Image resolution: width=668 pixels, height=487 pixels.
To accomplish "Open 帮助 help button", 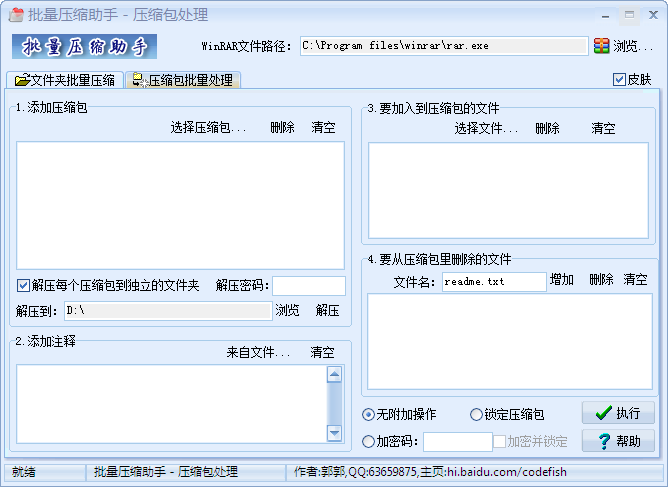I will click(618, 441).
